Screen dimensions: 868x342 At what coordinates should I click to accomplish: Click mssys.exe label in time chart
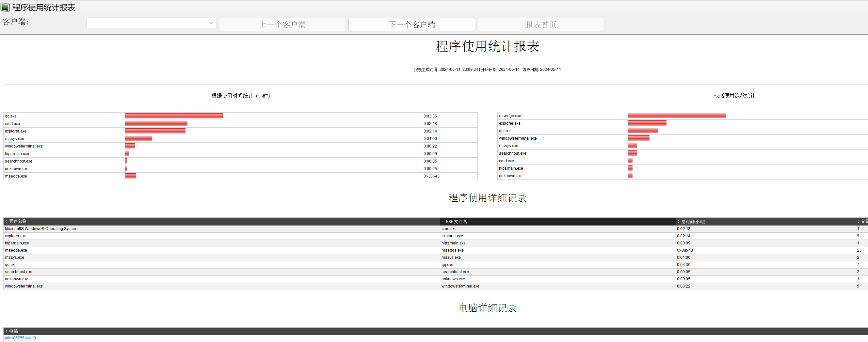pyautogui.click(x=14, y=139)
